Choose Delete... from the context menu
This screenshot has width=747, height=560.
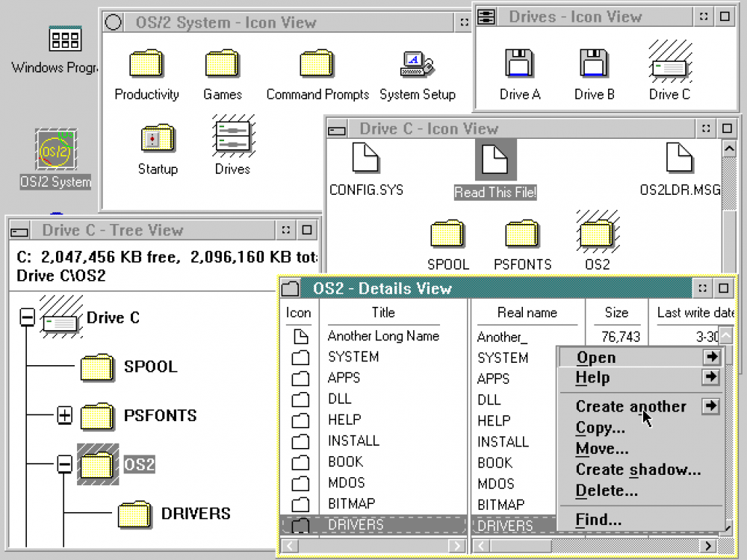pyautogui.click(x=606, y=491)
